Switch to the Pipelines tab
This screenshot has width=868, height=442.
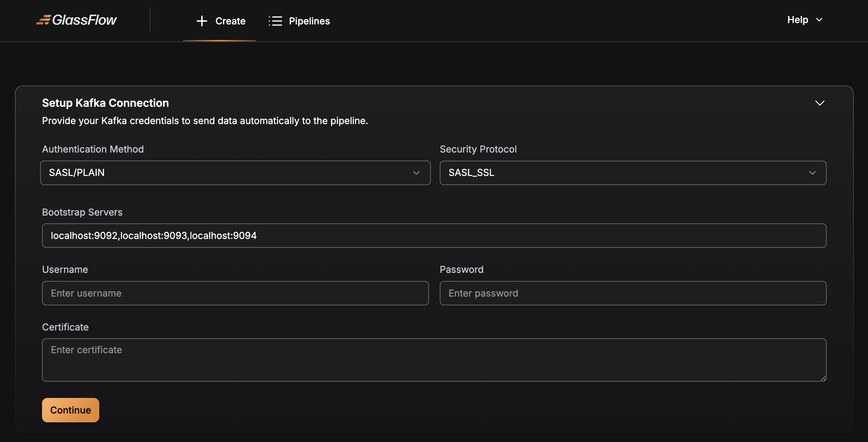309,21
